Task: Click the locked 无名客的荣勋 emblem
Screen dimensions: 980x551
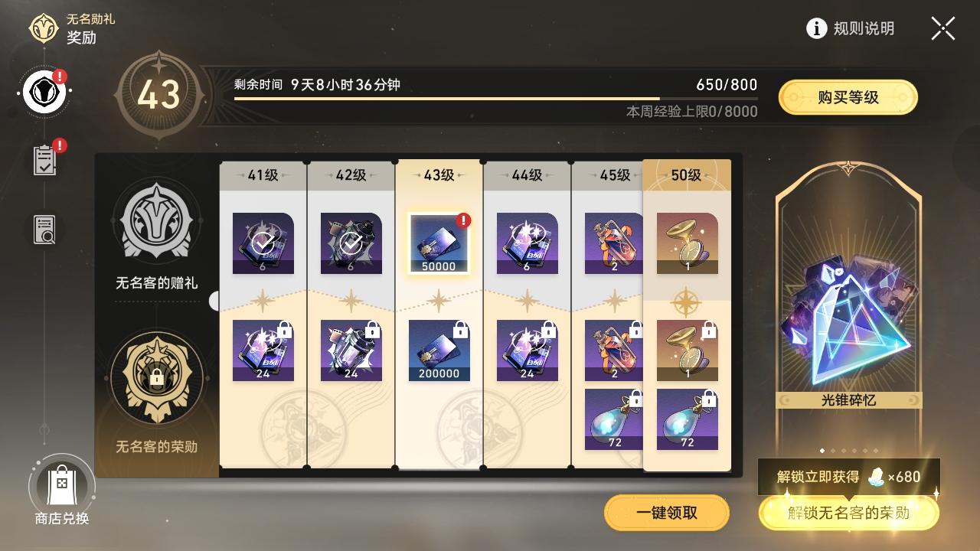Action: pos(156,377)
